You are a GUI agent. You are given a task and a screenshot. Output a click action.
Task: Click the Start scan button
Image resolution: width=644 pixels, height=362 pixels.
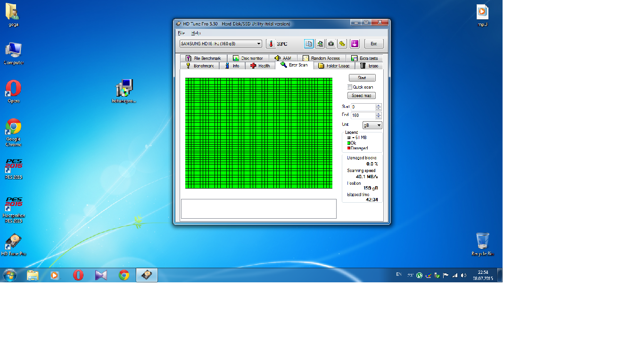[x=362, y=78]
